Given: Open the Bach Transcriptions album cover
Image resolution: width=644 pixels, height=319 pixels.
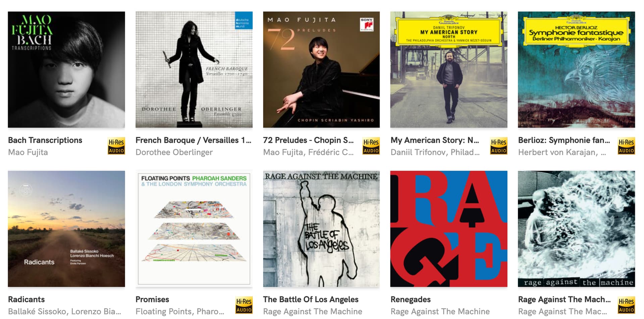Looking at the screenshot, I should 66,69.
